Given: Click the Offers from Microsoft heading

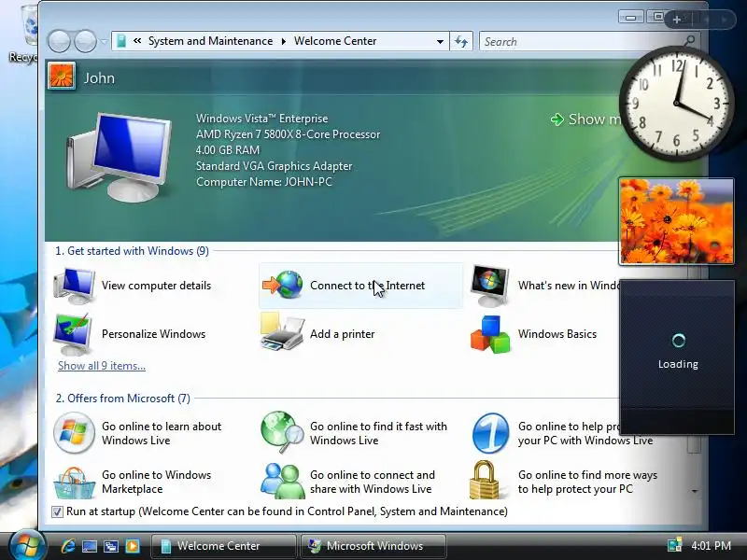Looking at the screenshot, I should (x=123, y=399).
